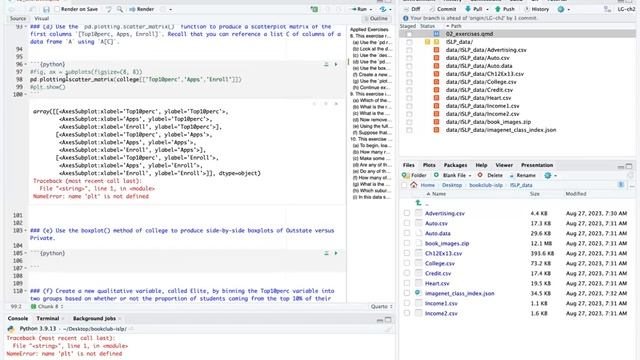This screenshot has width=640, height=360.
Task: Click the new branch icon beside LC-ch2
Action: 607,9
